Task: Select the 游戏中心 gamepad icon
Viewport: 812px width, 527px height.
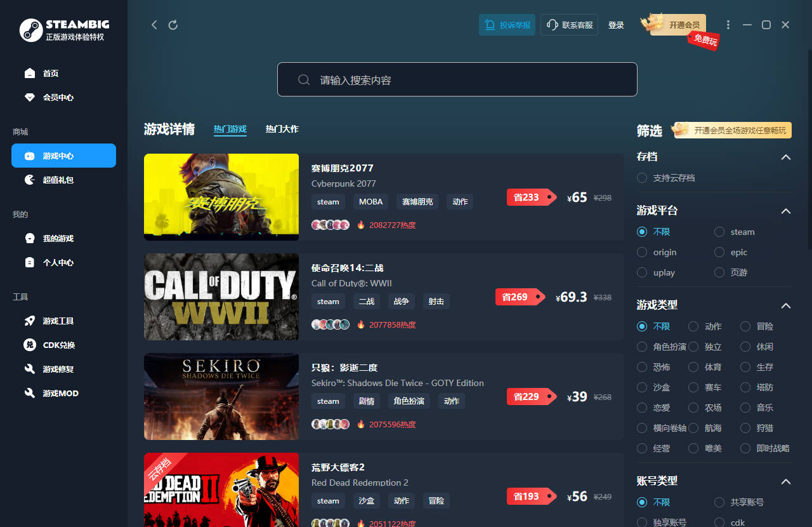Action: click(x=30, y=156)
